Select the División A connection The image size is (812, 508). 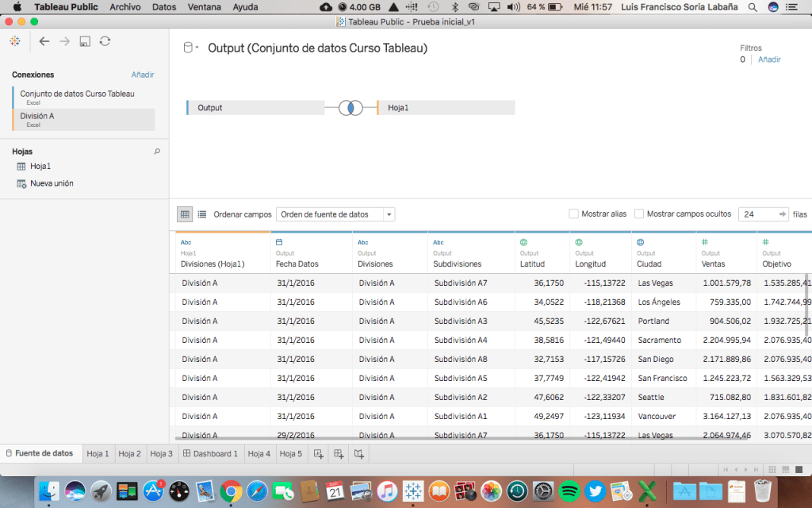pyautogui.click(x=83, y=119)
